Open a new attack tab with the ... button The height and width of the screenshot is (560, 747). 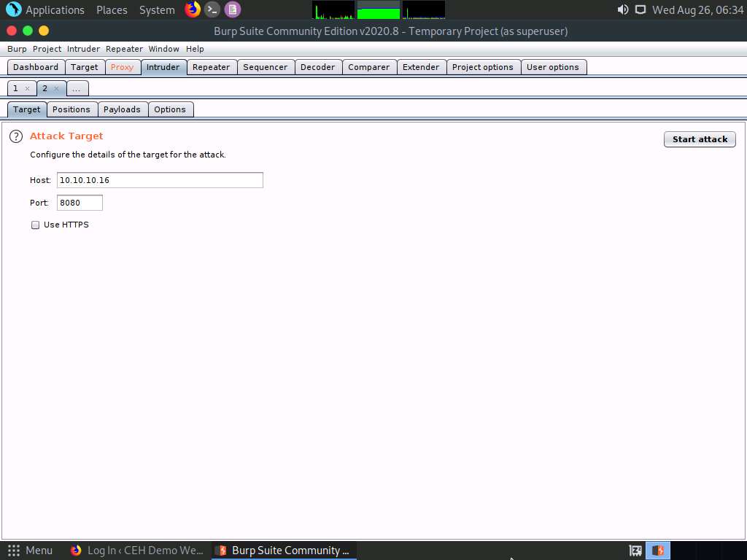tap(77, 87)
